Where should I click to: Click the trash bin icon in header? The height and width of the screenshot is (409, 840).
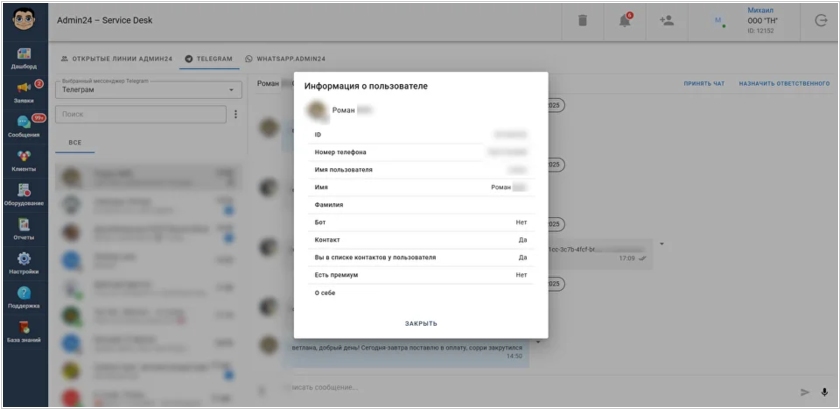pos(582,21)
